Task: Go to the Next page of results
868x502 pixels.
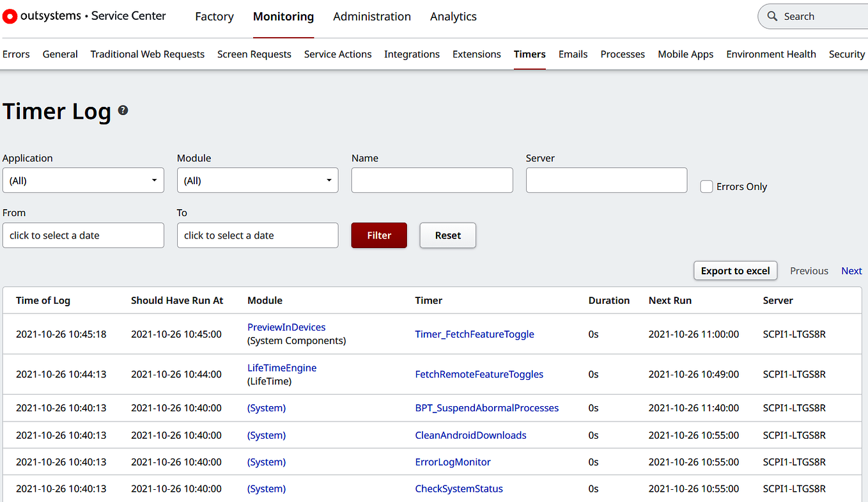Action: click(851, 271)
